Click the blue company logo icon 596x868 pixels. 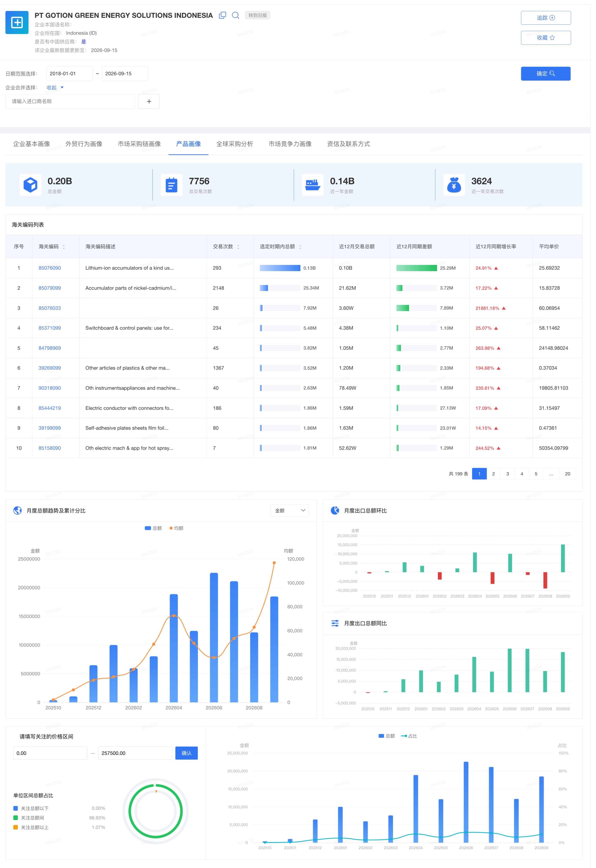pyautogui.click(x=17, y=22)
